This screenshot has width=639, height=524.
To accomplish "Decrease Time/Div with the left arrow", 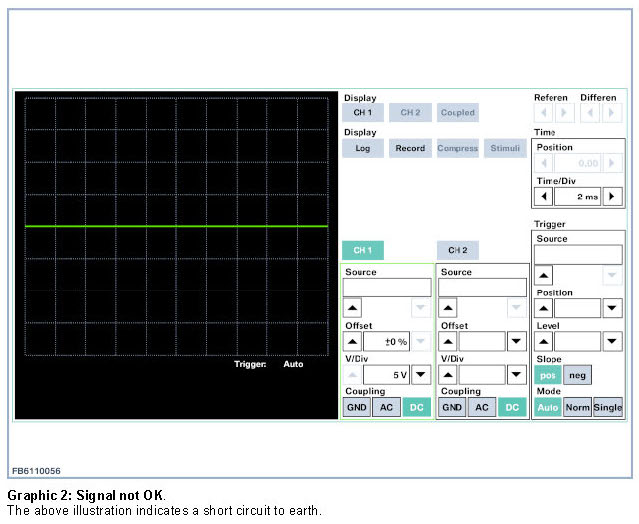I will point(545,197).
